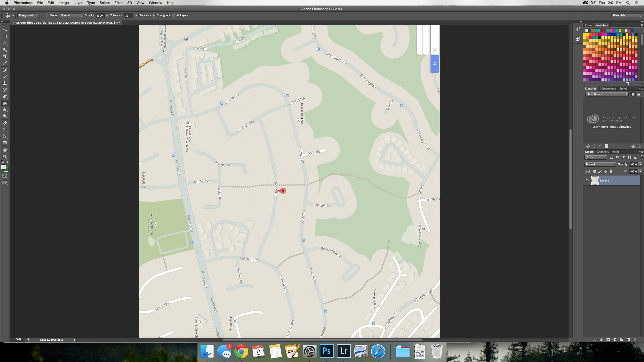Switch to the Channels tab
This screenshot has height=362, width=644.
click(x=603, y=152)
